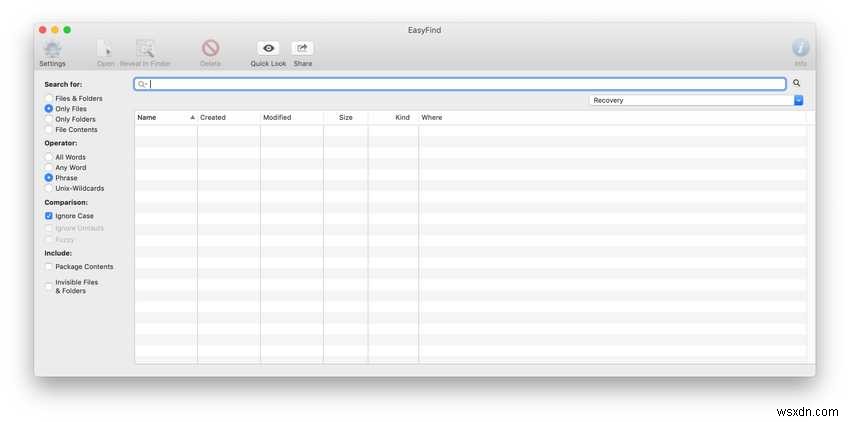850x422 pixels.
Task: Click the magnifier search button right of field
Action: tap(796, 83)
